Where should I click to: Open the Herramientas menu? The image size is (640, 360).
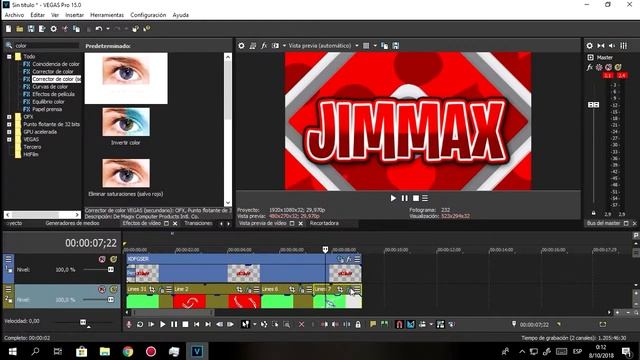point(107,15)
